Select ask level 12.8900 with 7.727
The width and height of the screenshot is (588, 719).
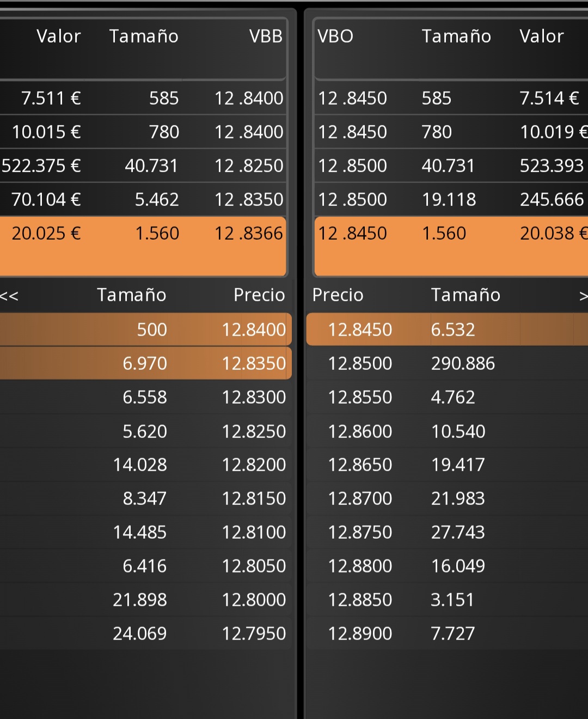coord(447,633)
